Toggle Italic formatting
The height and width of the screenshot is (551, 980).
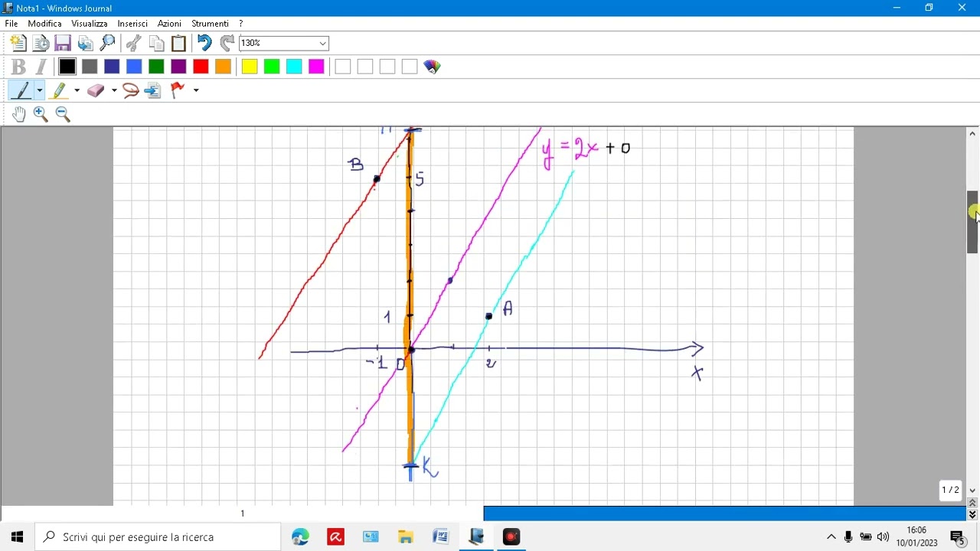point(41,67)
